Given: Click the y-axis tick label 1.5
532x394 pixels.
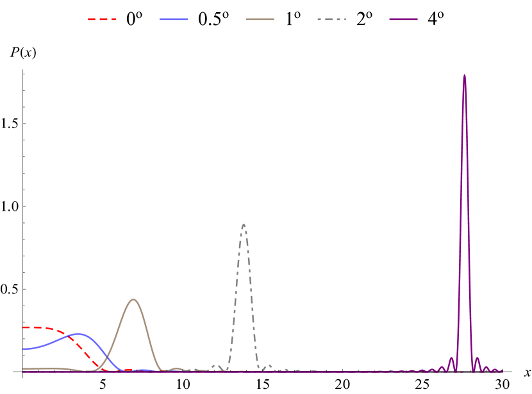Looking at the screenshot, I should coord(9,124).
